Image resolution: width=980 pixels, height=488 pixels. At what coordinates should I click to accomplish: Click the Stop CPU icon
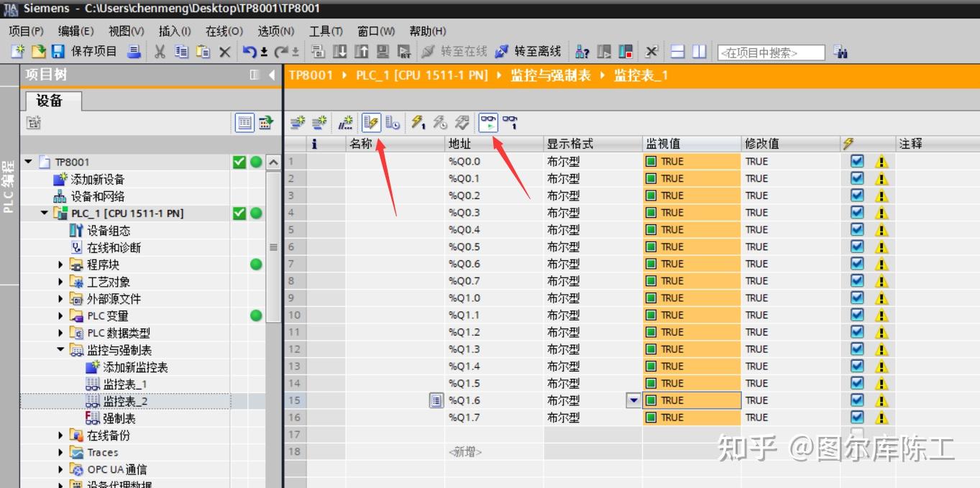626,52
